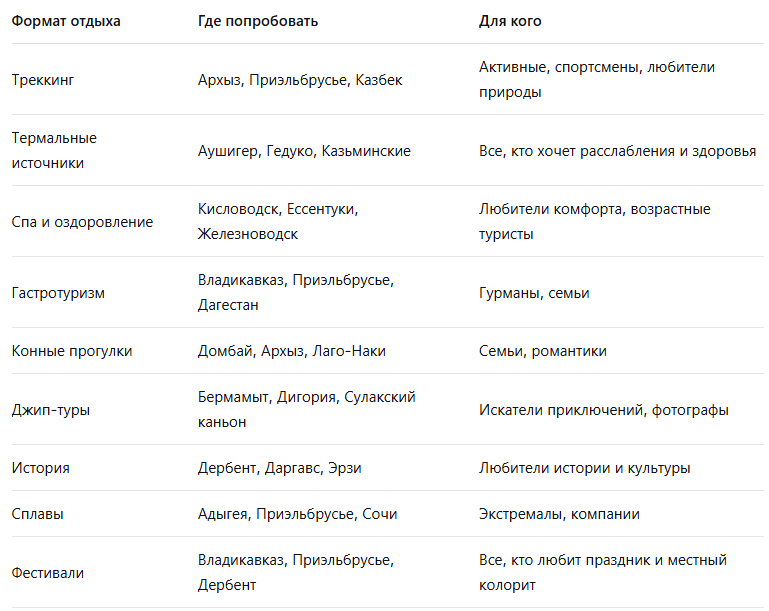
Task: Click the 'Для кого' column header
Action: (510, 21)
